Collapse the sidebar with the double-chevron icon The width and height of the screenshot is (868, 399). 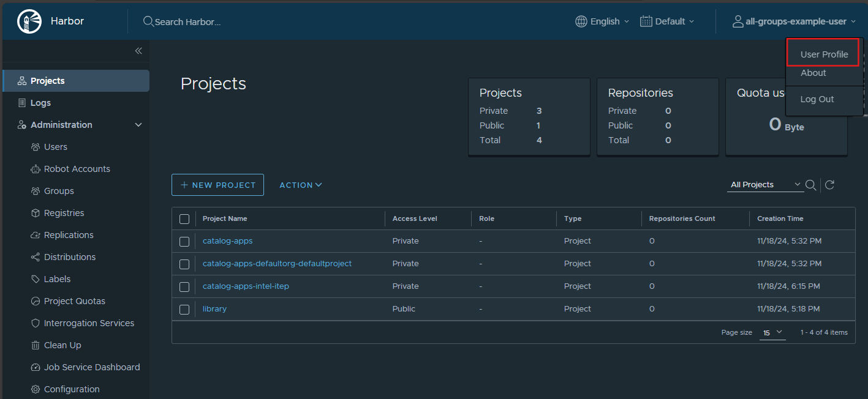tap(138, 51)
